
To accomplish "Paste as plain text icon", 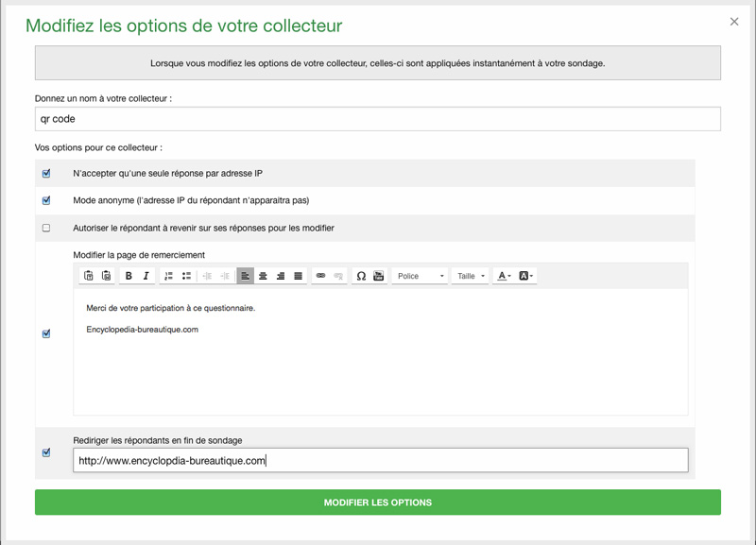I will pyautogui.click(x=89, y=276).
